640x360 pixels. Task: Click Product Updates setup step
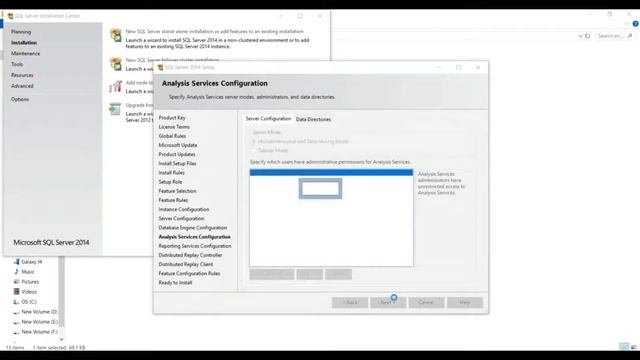pos(177,154)
